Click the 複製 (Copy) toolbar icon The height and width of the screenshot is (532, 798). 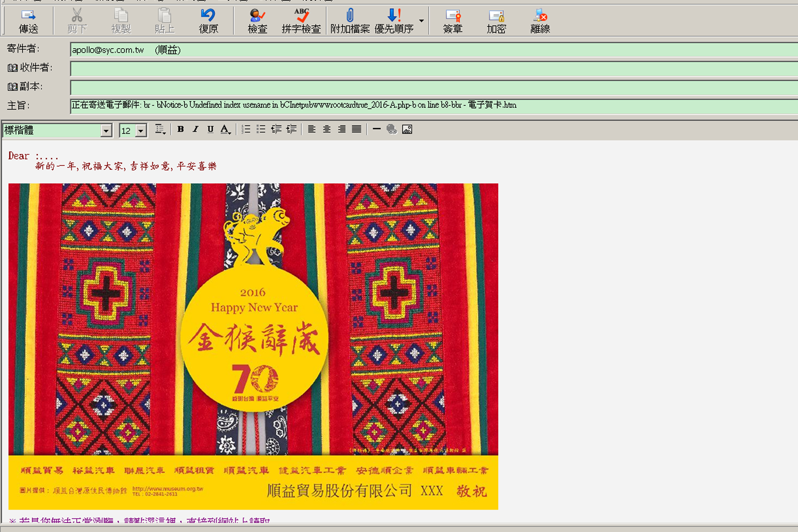(x=121, y=15)
